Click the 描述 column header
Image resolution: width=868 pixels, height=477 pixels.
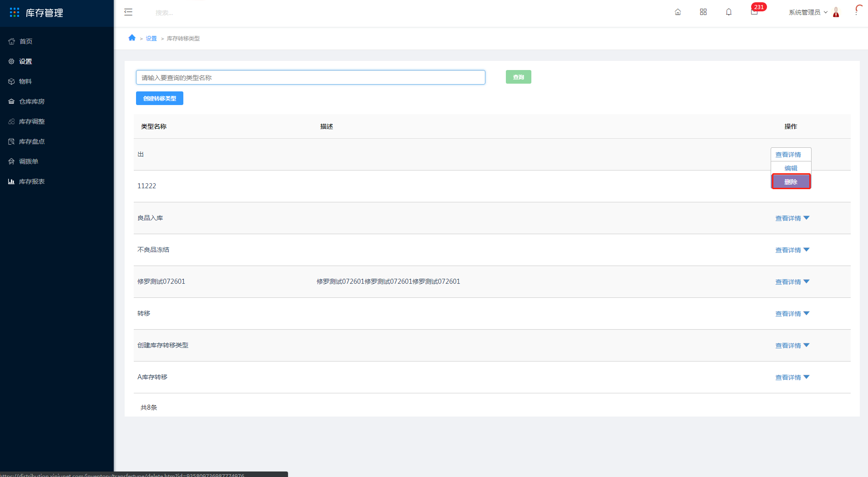327,126
